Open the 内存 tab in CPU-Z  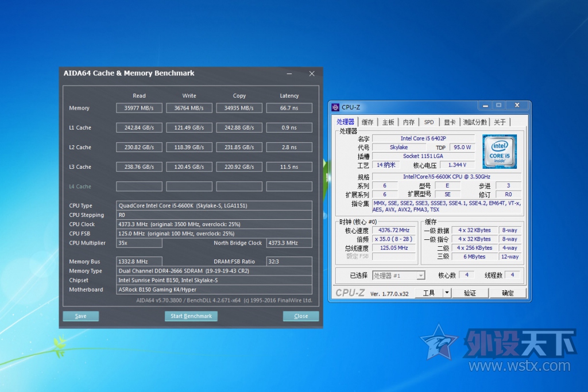[409, 122]
